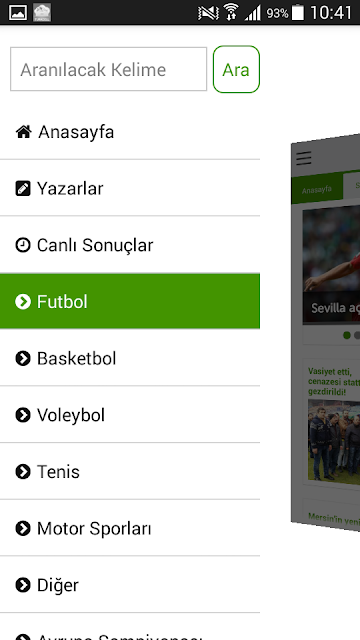Screen dimensions: 360x640
Task: Expand the Motor Sporları category
Action: (x=130, y=528)
